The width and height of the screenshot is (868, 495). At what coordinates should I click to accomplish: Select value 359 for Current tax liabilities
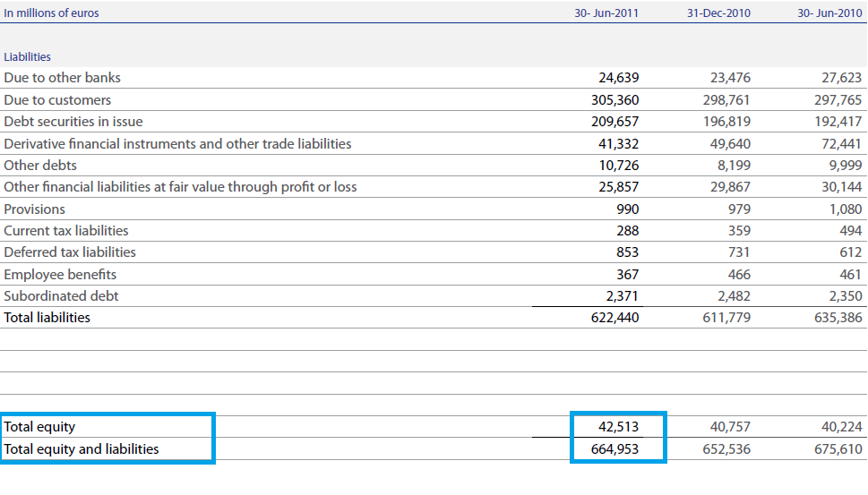pos(739,231)
